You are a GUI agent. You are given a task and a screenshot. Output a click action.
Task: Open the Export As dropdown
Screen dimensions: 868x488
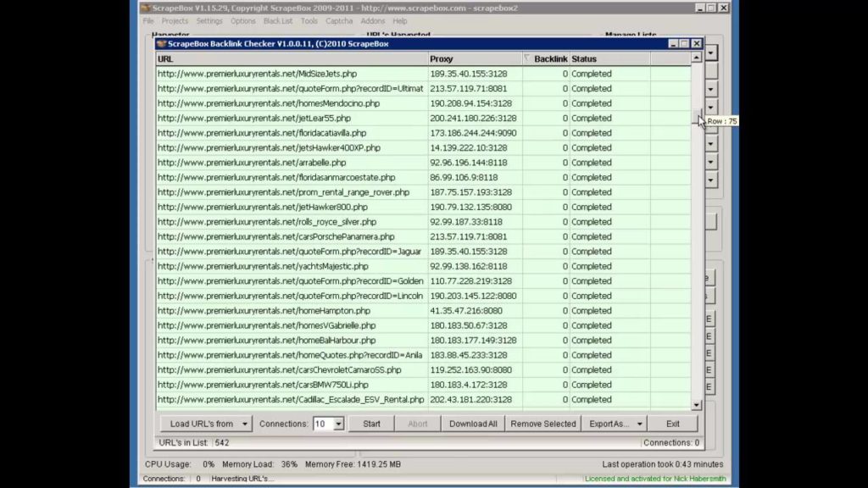615,424
